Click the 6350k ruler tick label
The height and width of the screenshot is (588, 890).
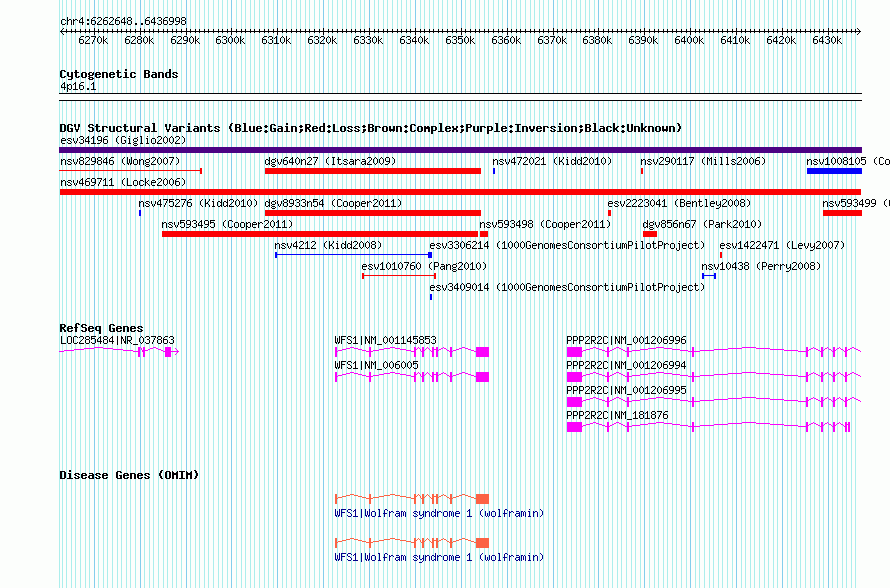pos(460,40)
